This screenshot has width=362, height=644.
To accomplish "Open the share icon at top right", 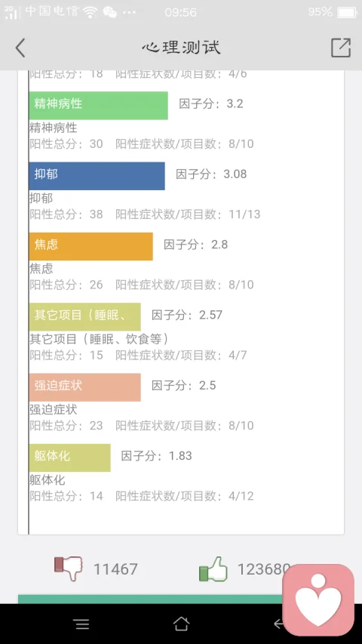I will (341, 48).
